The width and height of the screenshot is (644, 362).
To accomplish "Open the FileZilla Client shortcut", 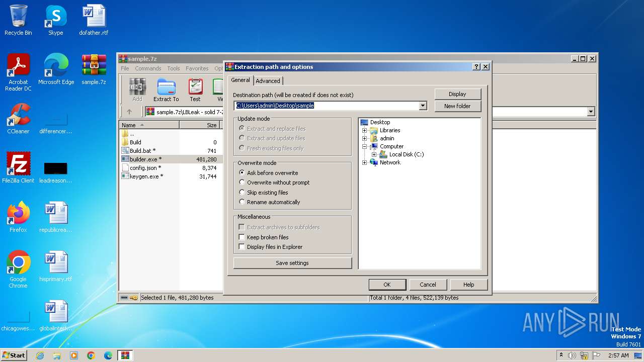I will tap(18, 168).
